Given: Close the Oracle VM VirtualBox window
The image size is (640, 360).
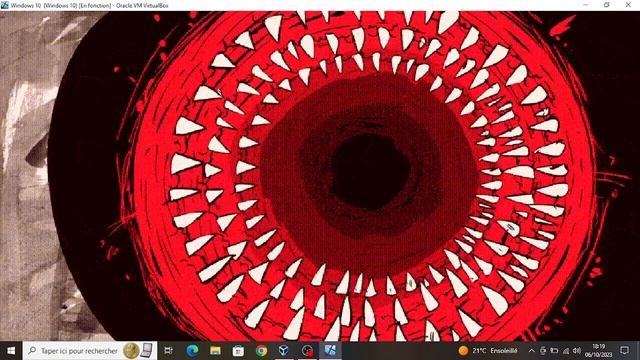Looking at the screenshot, I should click(628, 5).
